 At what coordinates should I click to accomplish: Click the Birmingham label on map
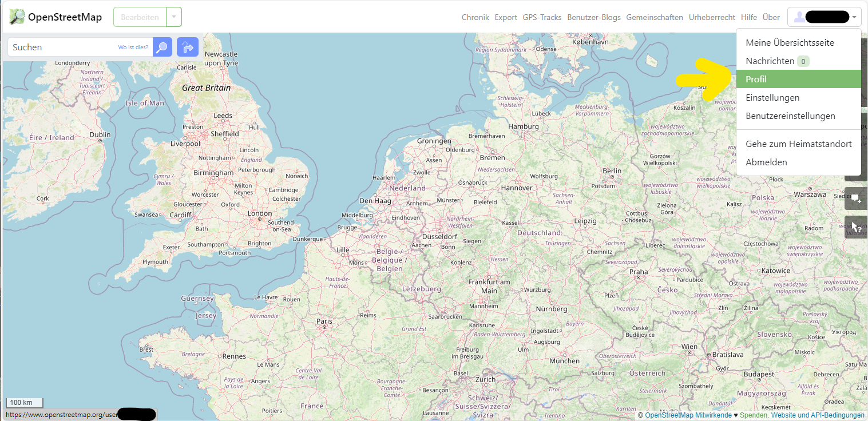coord(213,172)
